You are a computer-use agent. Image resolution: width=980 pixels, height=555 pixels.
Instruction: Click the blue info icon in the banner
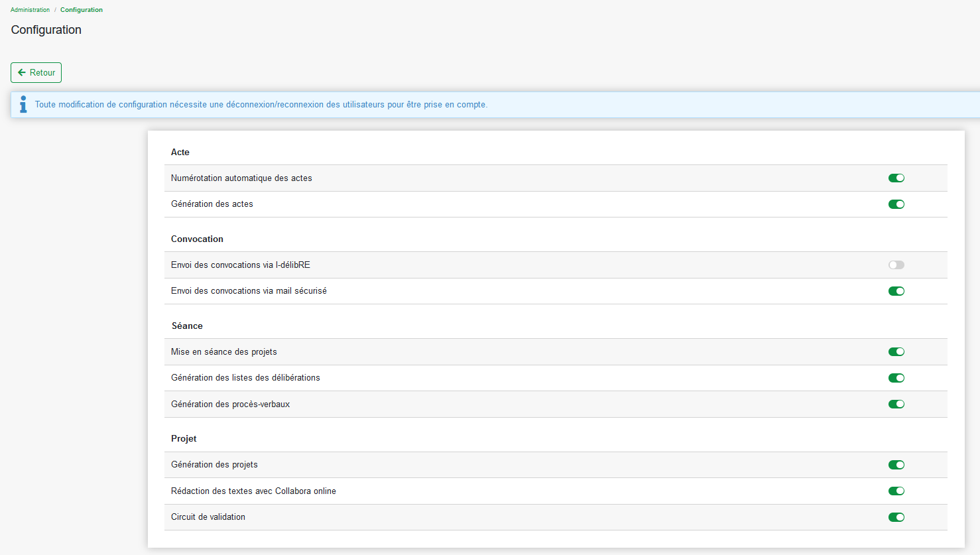(x=23, y=105)
